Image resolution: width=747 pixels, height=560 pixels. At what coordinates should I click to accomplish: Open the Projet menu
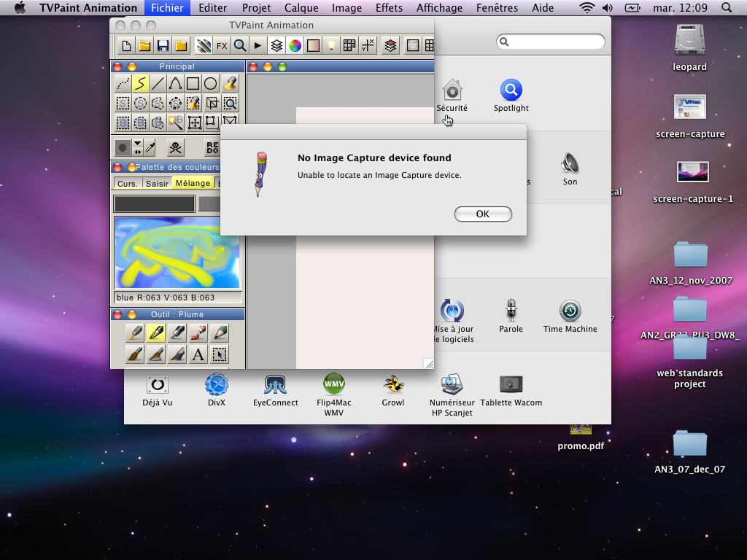[x=256, y=7]
